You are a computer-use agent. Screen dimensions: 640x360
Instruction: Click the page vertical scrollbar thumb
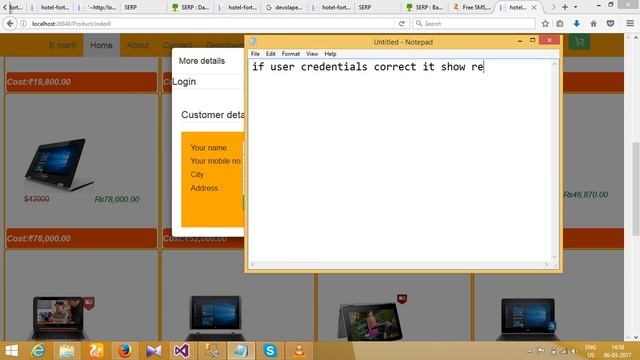[636, 189]
